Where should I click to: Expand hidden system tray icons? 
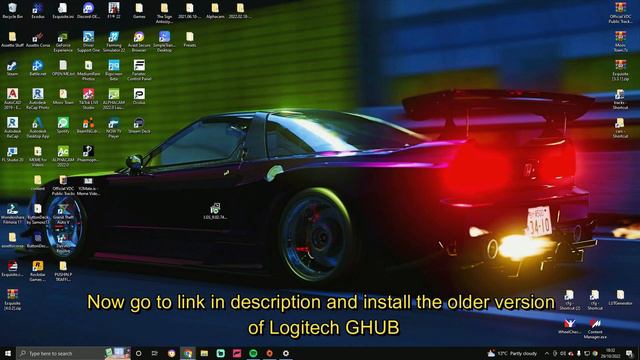[547, 353]
